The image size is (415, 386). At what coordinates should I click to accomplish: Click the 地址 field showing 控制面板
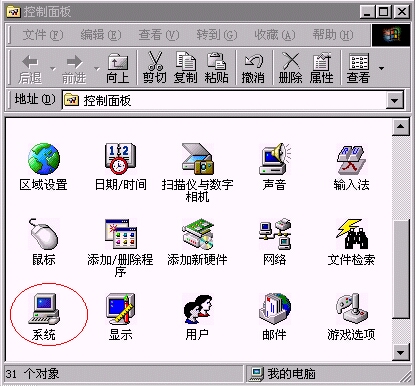coord(224,100)
